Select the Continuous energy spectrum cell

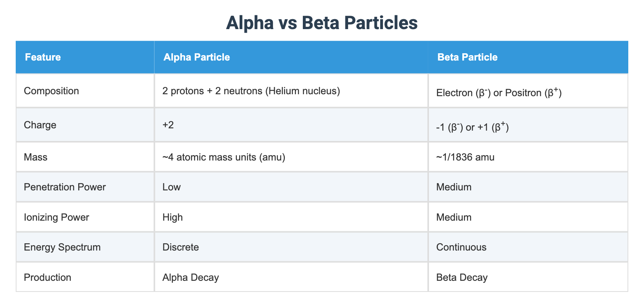point(528,247)
